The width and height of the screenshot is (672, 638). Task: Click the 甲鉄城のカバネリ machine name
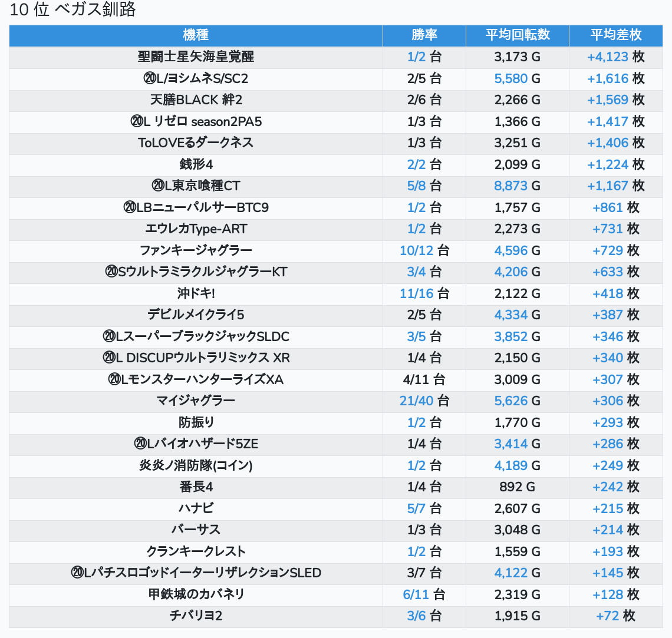point(196,595)
